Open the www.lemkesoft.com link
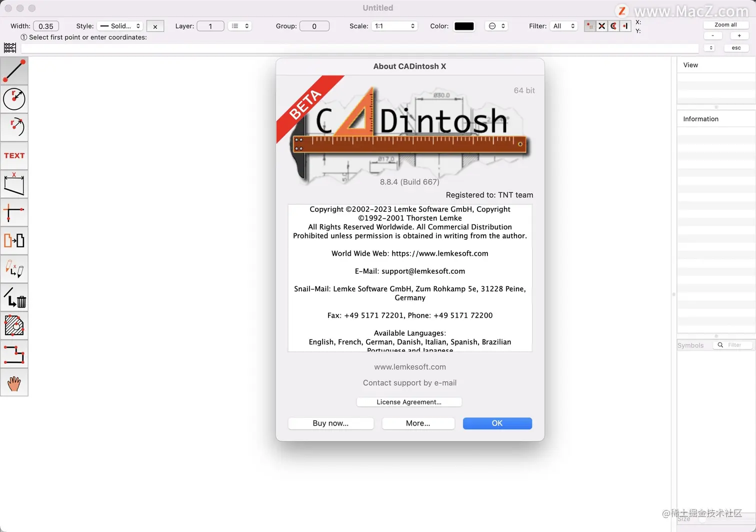This screenshot has height=532, width=756. 410,367
